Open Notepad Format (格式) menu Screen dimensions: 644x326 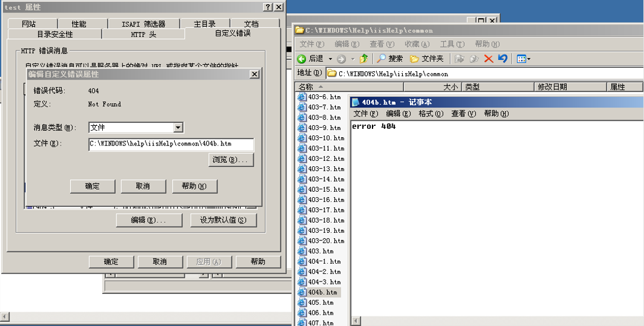click(431, 114)
